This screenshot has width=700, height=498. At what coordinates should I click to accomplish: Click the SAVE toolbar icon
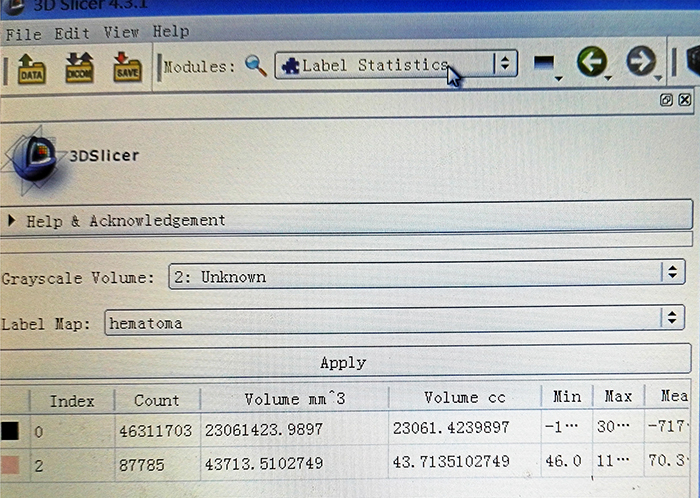pos(128,67)
